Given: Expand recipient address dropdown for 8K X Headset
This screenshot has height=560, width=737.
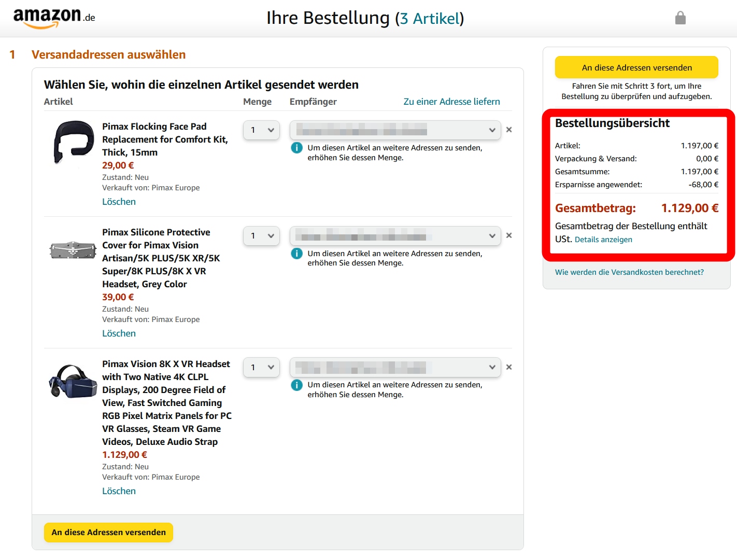Looking at the screenshot, I should point(395,367).
